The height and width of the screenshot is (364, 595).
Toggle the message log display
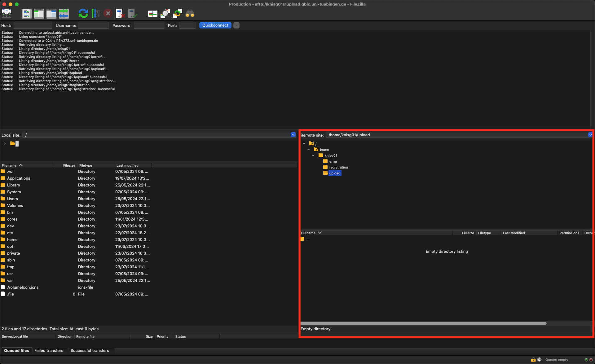click(26, 13)
